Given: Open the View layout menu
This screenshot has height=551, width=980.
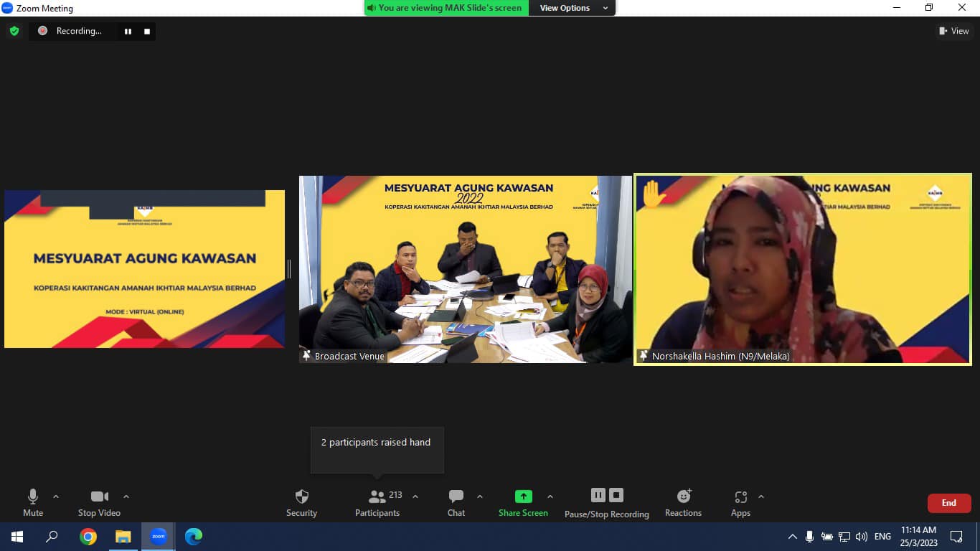Looking at the screenshot, I should pyautogui.click(x=954, y=31).
